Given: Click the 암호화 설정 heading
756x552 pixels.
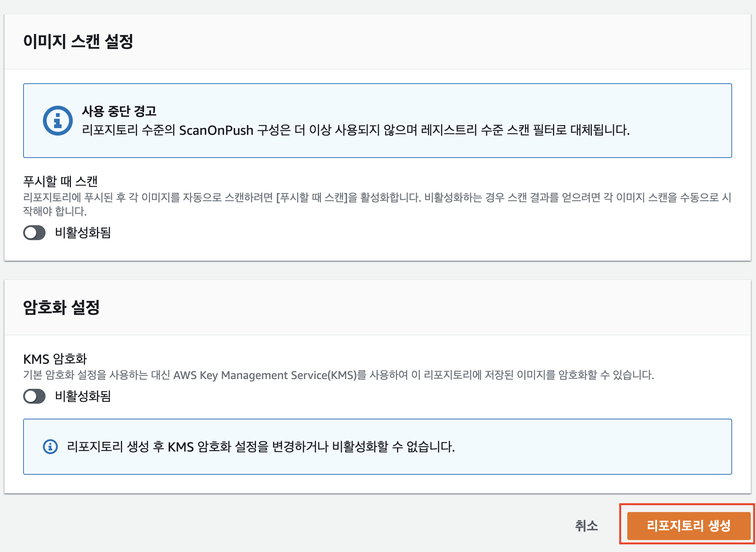Looking at the screenshot, I should [62, 307].
